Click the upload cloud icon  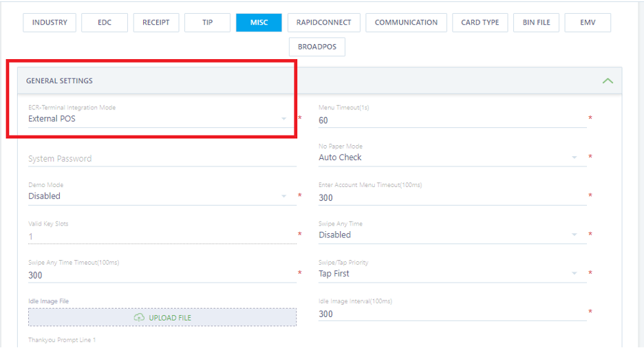[x=140, y=317]
